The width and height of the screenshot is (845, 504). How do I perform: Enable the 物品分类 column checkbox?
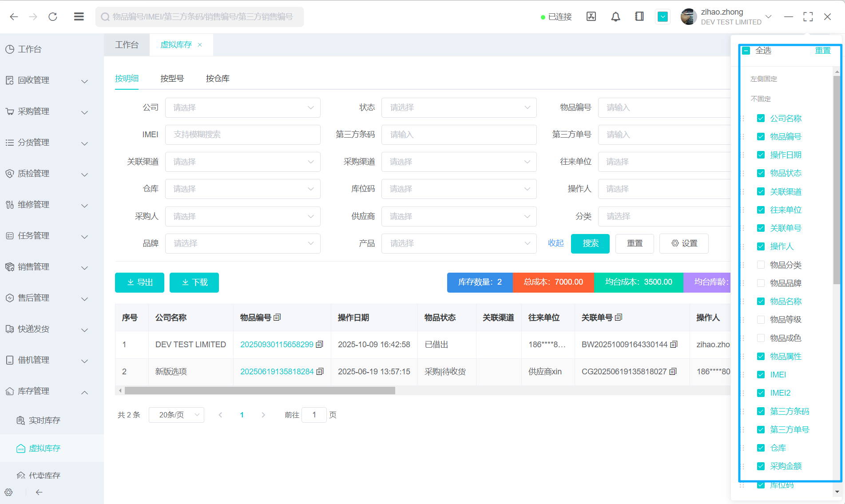point(761,265)
